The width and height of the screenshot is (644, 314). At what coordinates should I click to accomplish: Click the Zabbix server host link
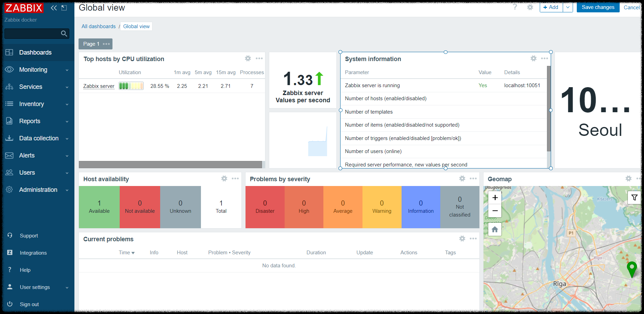pyautogui.click(x=99, y=86)
